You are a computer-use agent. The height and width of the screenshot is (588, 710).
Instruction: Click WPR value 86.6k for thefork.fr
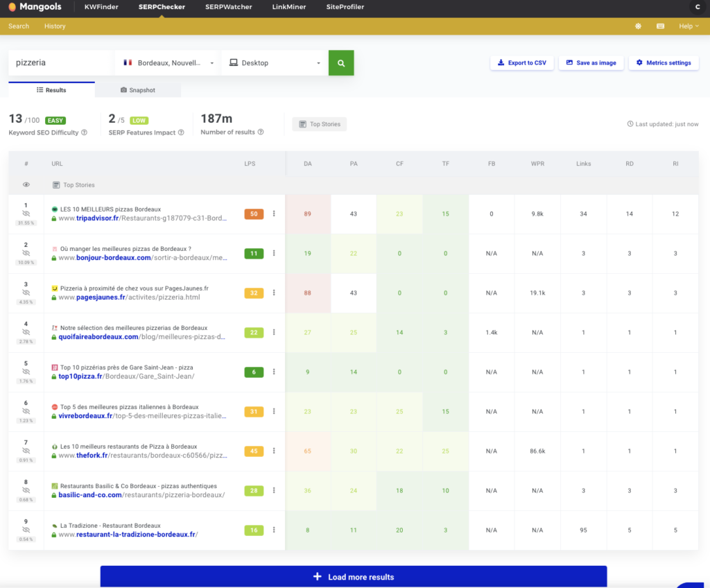[x=537, y=451]
